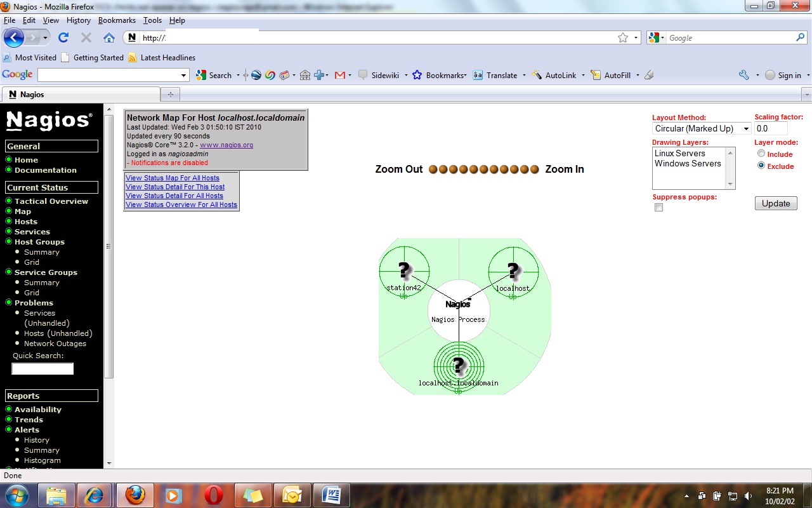Reload the page using the refresh icon
This screenshot has height=508, width=812.
63,37
